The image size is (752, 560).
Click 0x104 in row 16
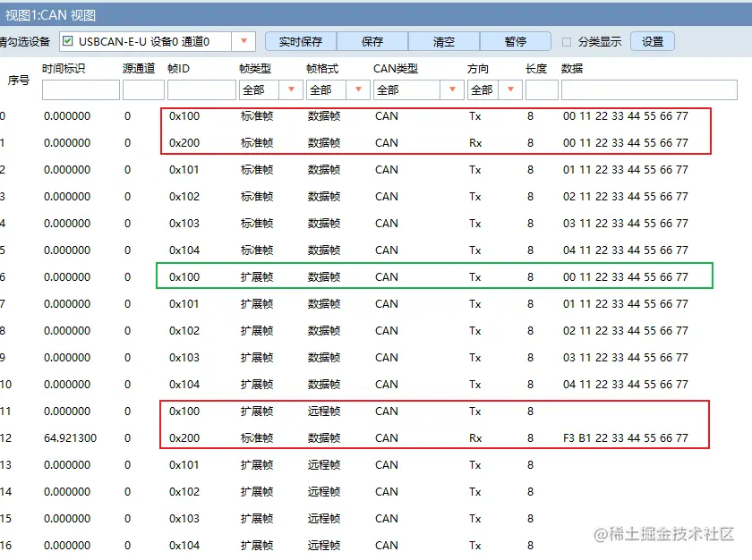tap(184, 545)
